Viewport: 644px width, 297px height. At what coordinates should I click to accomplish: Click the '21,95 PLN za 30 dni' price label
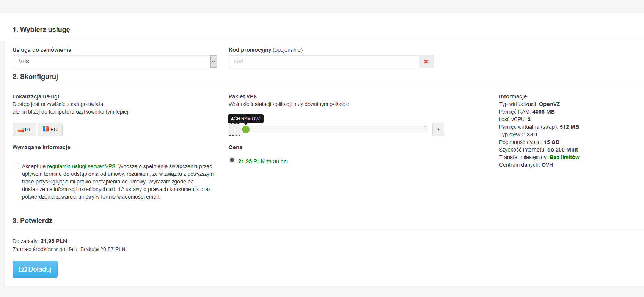(x=263, y=161)
